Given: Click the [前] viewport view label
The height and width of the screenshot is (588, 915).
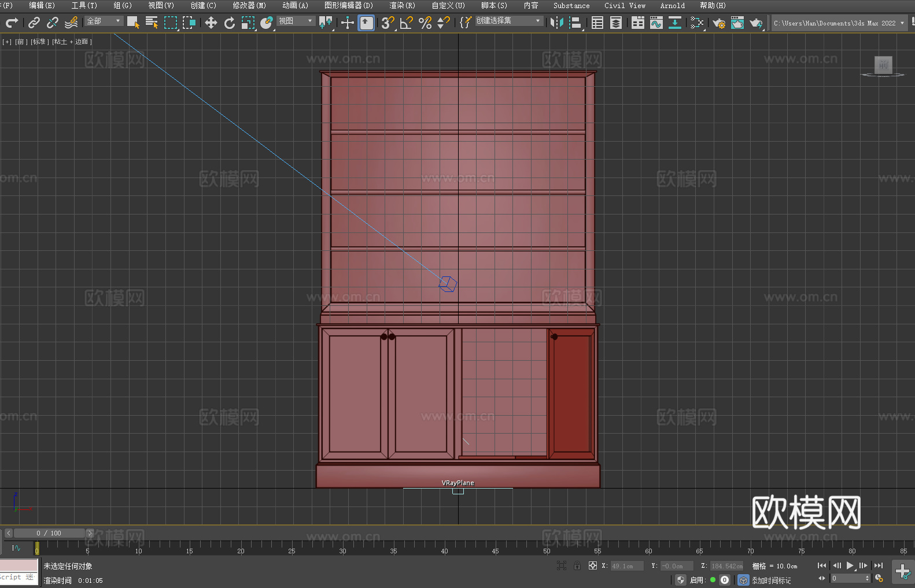Looking at the screenshot, I should (x=21, y=42).
